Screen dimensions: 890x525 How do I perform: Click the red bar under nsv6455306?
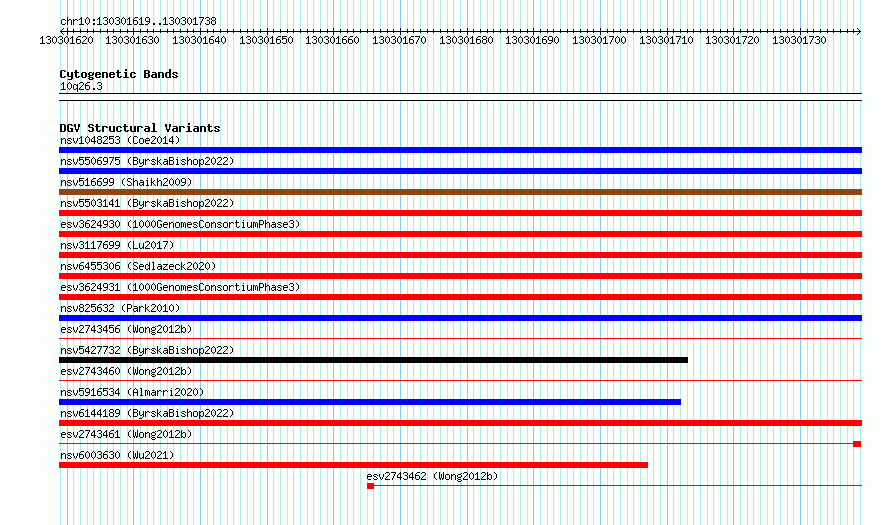point(460,276)
